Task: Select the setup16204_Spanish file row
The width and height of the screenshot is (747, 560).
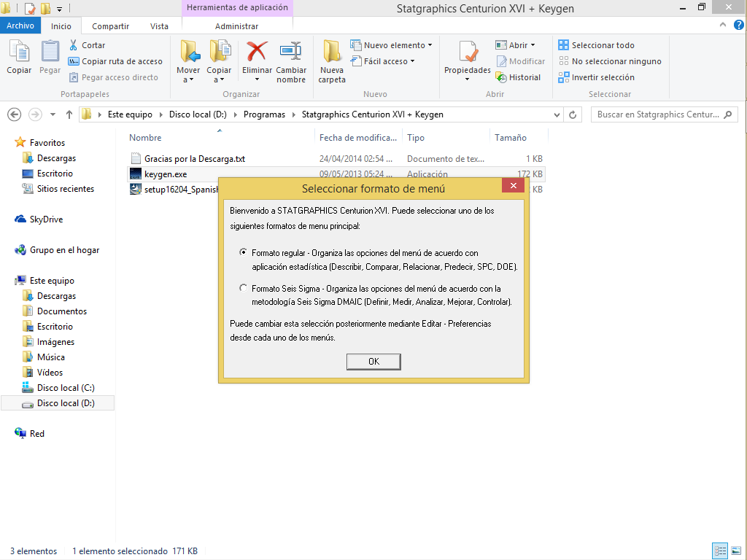Action: coord(174,189)
